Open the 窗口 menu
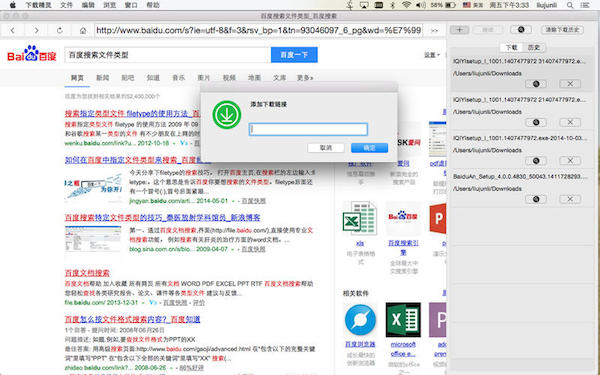This screenshot has width=600, height=375. click(x=131, y=5)
